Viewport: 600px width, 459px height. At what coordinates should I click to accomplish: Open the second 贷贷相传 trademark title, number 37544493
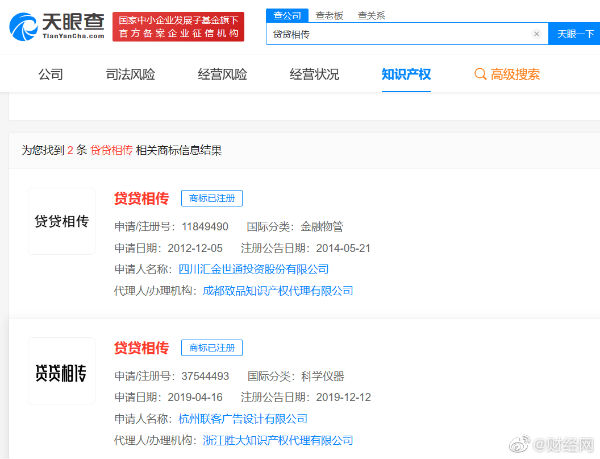[141, 348]
